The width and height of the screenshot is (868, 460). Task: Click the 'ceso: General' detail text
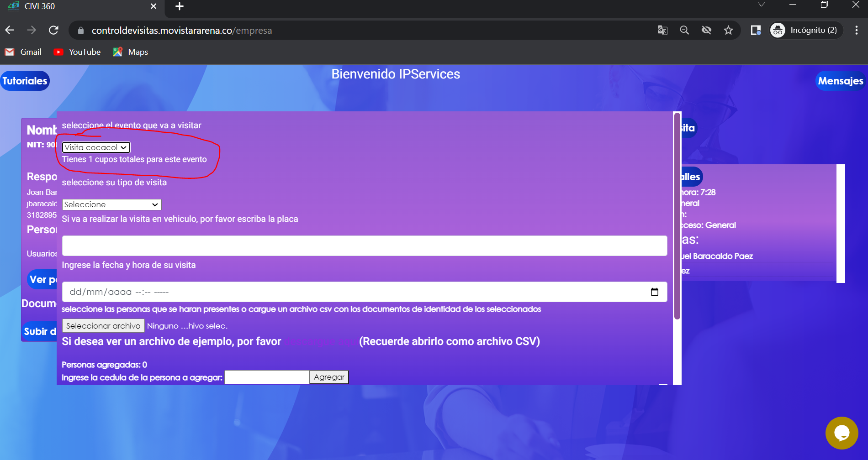(709, 225)
